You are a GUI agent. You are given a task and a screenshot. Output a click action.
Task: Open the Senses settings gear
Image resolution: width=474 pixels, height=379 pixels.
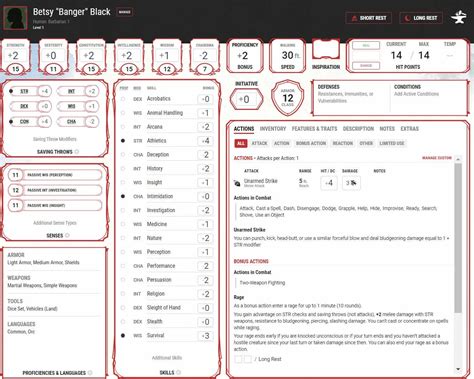(x=67, y=235)
